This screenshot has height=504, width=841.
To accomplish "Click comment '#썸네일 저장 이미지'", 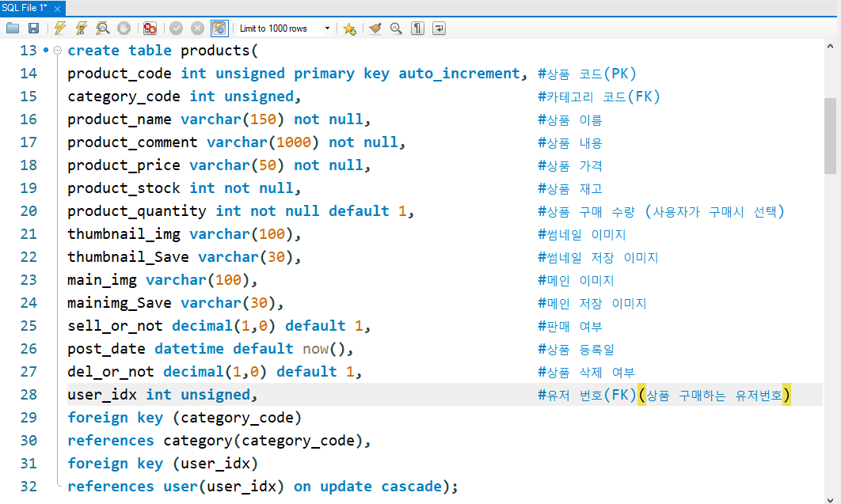I will tap(598, 258).
